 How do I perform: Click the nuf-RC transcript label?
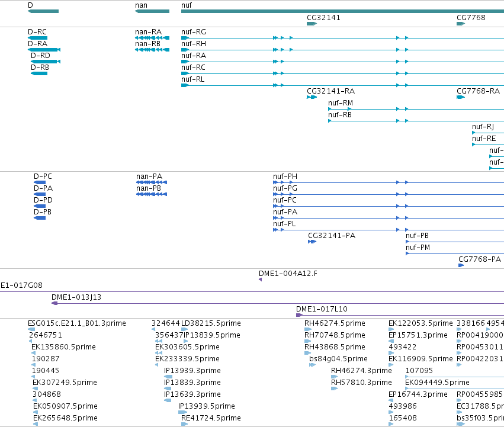[x=193, y=68]
